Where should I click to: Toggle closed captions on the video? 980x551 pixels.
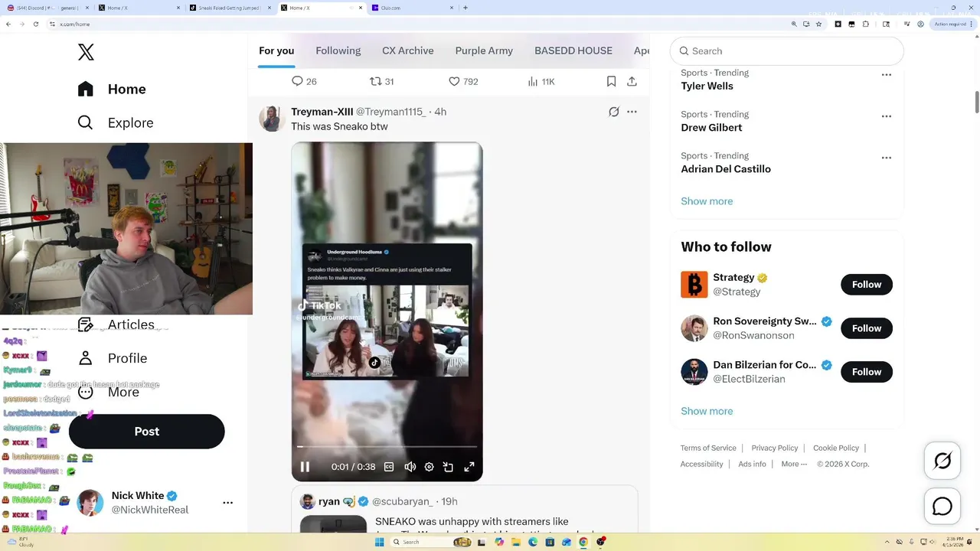coord(389,467)
